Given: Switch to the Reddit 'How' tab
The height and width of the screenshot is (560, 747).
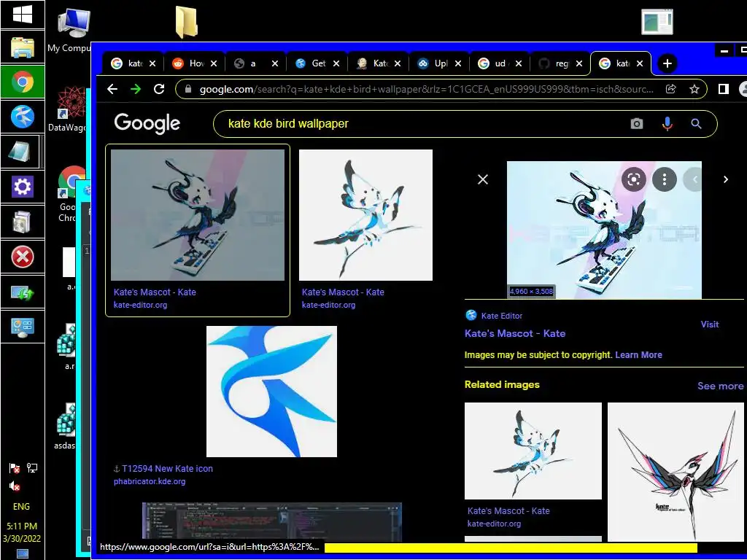Looking at the screenshot, I should point(193,63).
